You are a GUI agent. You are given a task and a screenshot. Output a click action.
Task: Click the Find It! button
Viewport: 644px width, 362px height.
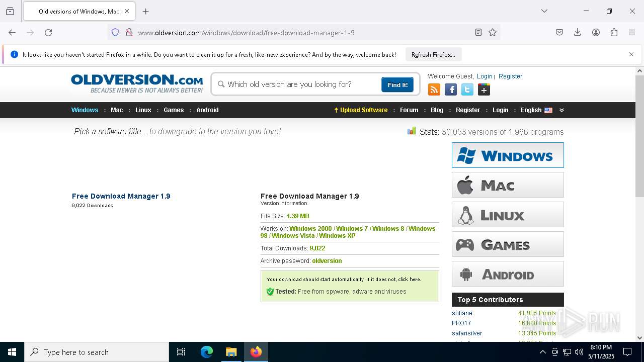tap(397, 85)
